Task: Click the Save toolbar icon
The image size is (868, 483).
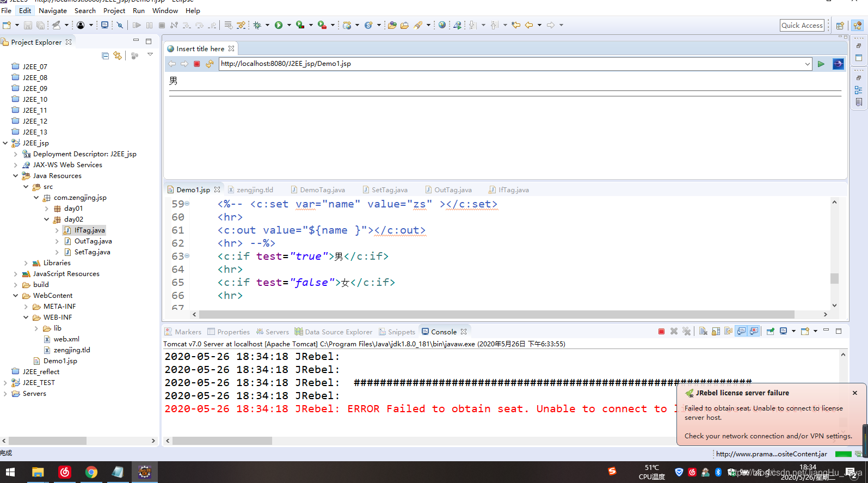Action: tap(28, 25)
